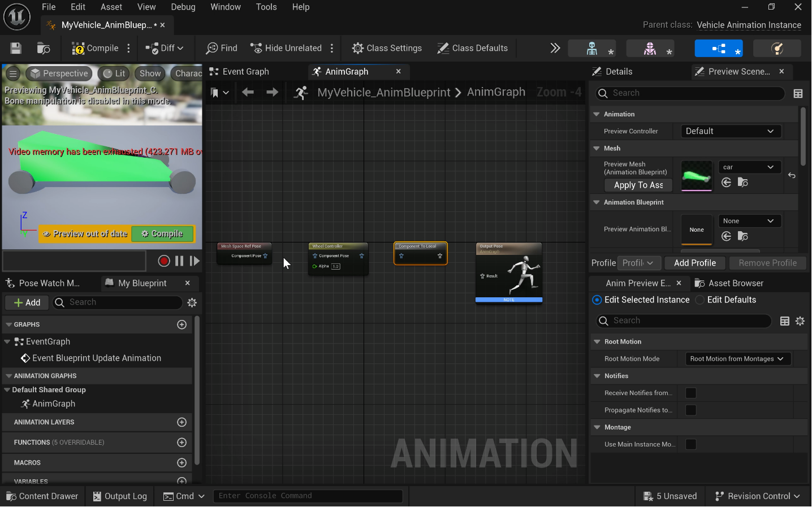Switch to the Details tab
812x507 pixels.
click(612, 72)
